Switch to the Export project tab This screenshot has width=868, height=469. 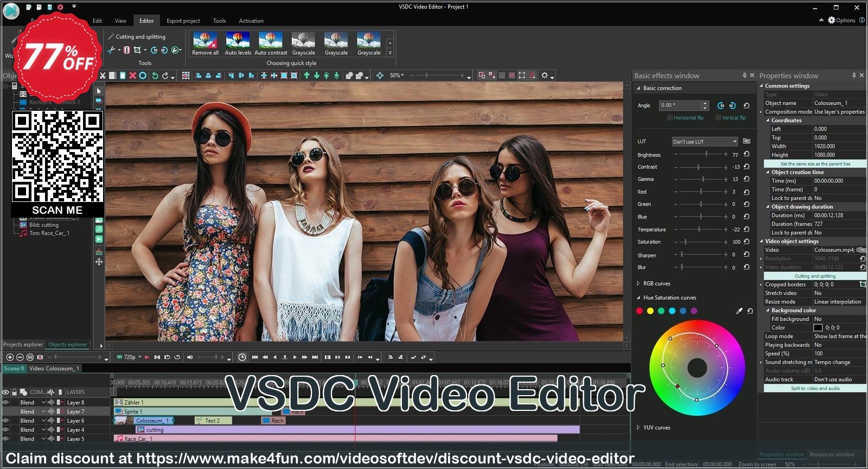[183, 21]
